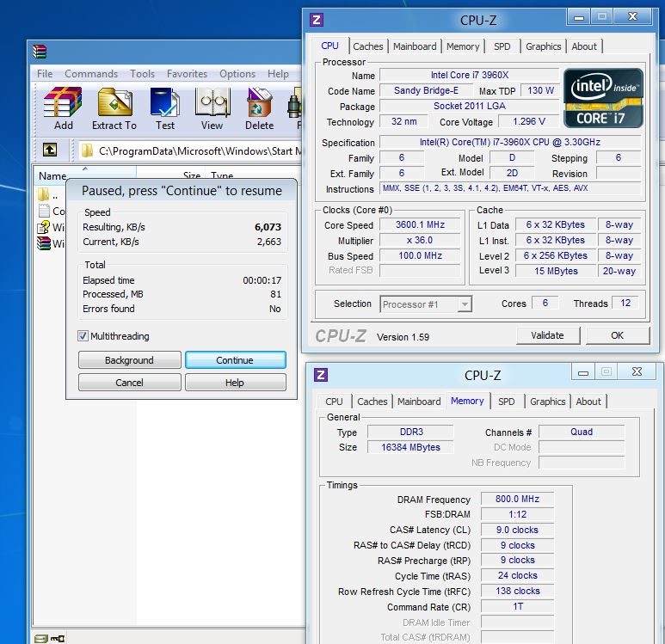Click the Extract To toolbar icon
665x644 pixels.
click(x=114, y=107)
